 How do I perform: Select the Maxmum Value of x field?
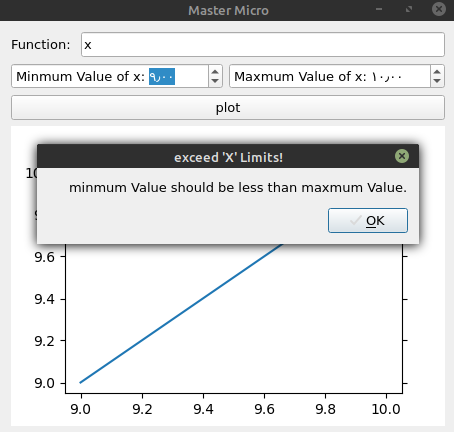pyautogui.click(x=330, y=76)
